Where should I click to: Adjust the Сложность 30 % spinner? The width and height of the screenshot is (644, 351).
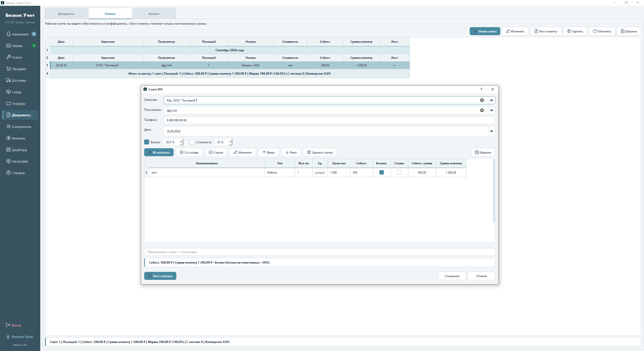(x=223, y=142)
